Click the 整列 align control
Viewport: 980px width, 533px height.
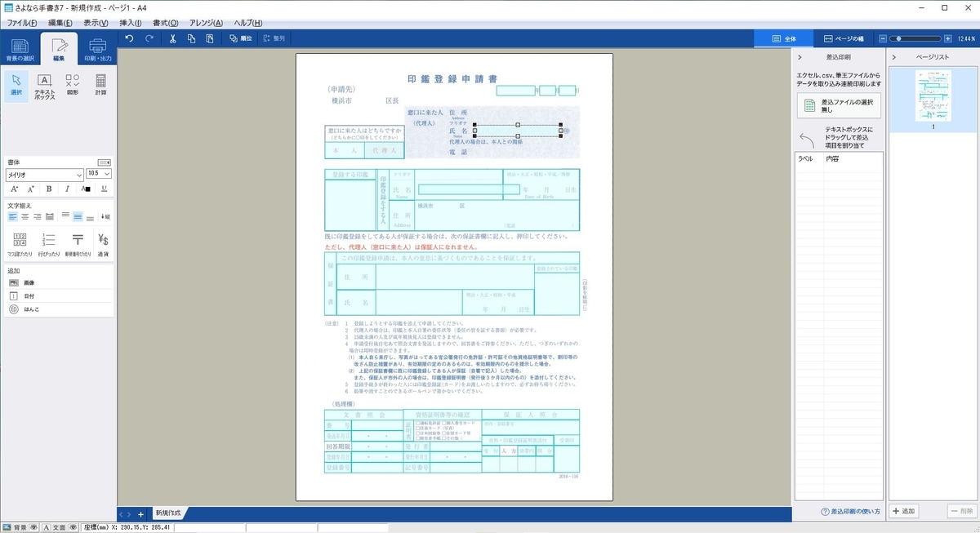(x=274, y=38)
